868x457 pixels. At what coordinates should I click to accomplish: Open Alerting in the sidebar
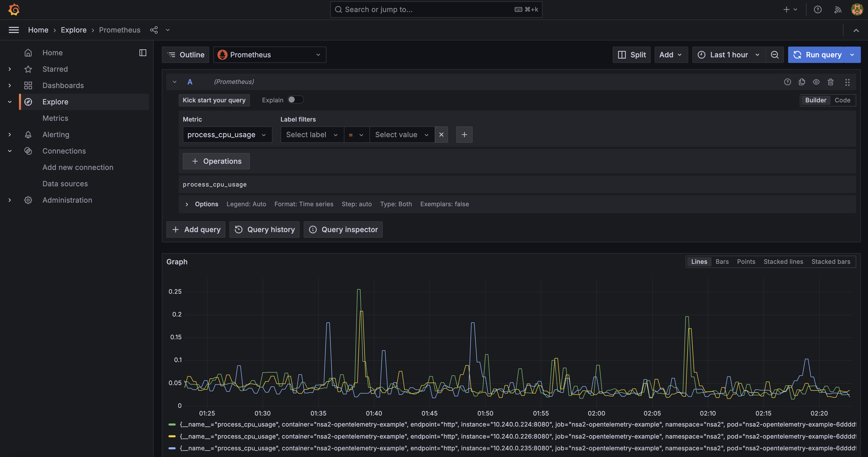(x=56, y=135)
